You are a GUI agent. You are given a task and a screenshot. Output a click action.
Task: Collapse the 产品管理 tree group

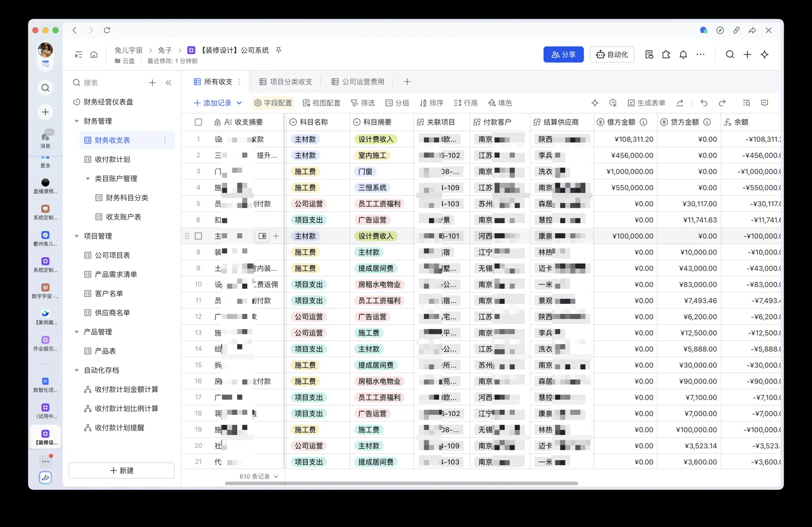pos(77,332)
